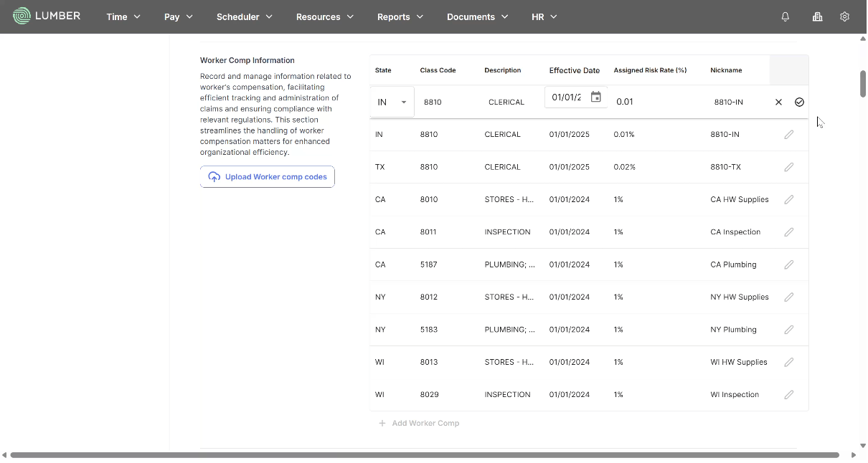Click class code 8012 cell
This screenshot has width=868, height=463.
click(429, 297)
